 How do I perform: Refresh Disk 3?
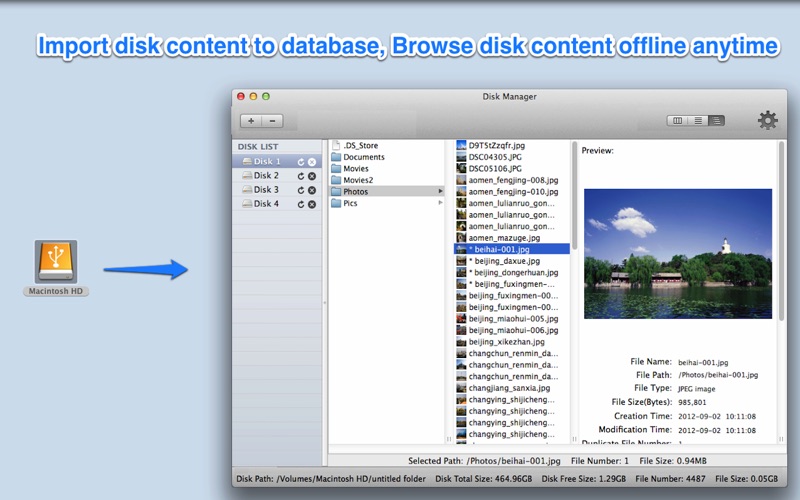pos(301,190)
